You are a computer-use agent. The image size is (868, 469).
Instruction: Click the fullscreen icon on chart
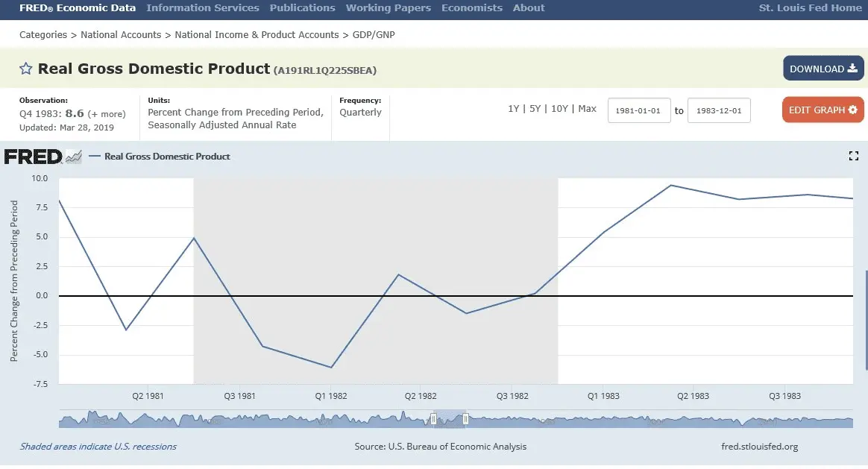[854, 156]
